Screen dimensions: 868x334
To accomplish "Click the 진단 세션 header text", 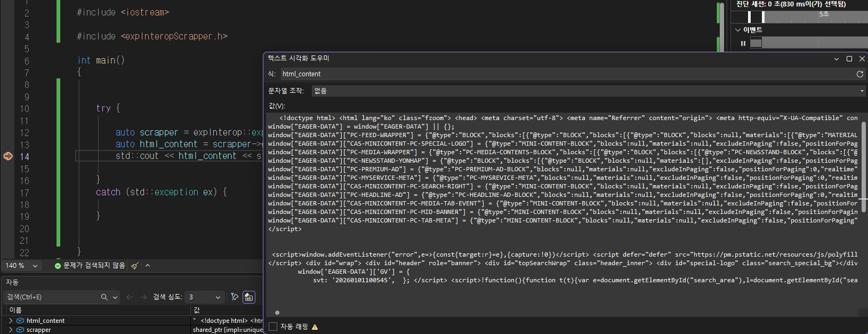I will [x=791, y=4].
